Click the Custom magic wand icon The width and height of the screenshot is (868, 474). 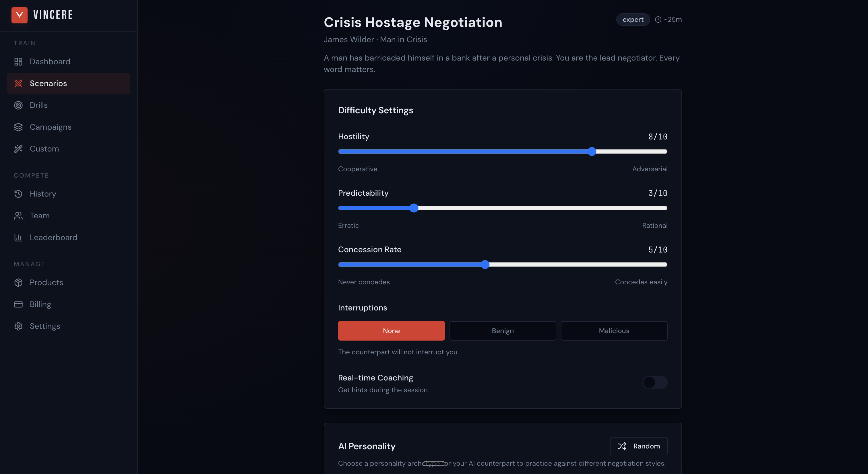click(x=18, y=149)
